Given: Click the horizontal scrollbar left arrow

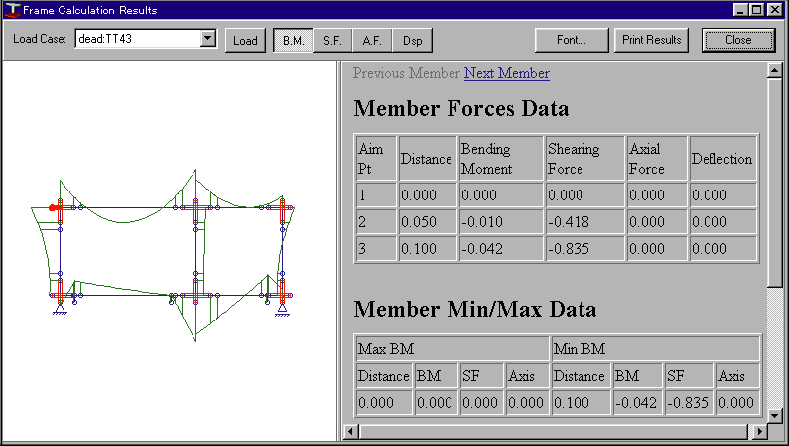Looking at the screenshot, I should tap(349, 432).
